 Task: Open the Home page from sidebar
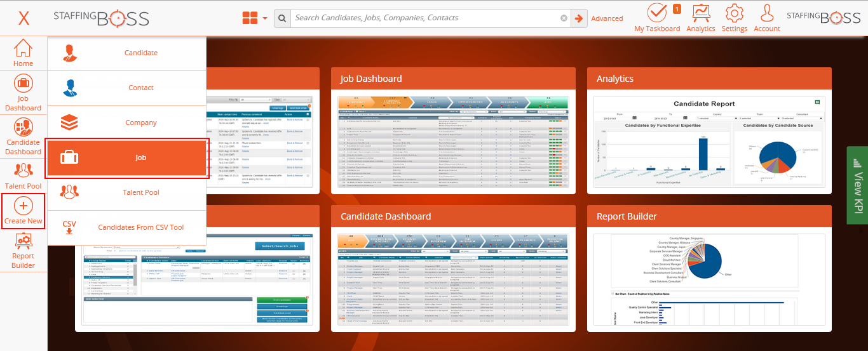(x=23, y=53)
